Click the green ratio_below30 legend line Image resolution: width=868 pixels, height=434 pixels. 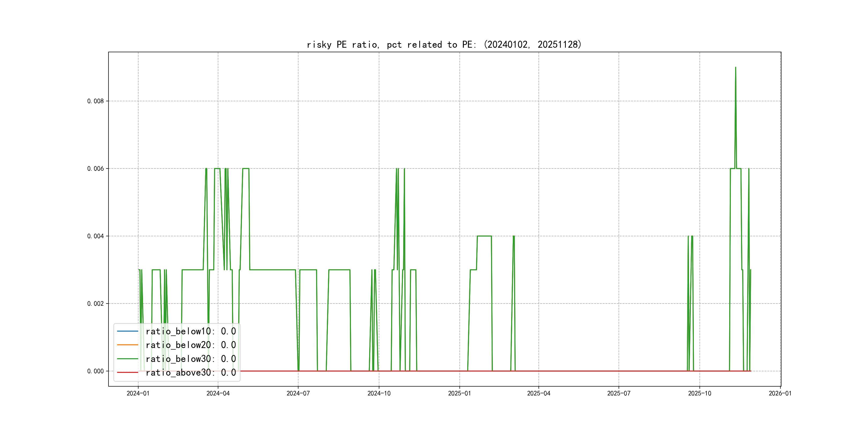[x=127, y=359]
